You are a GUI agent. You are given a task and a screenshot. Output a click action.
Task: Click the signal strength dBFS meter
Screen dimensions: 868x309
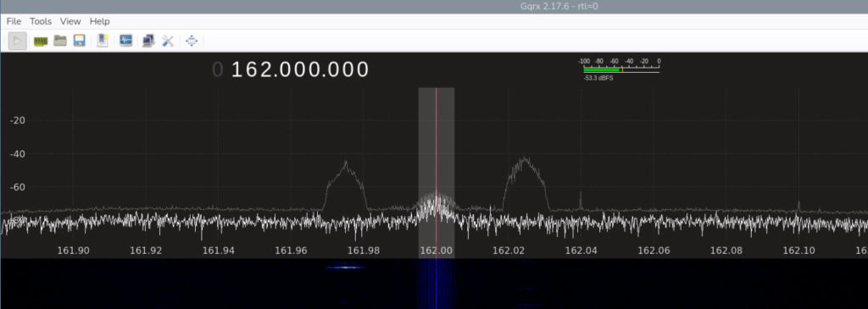coord(621,69)
